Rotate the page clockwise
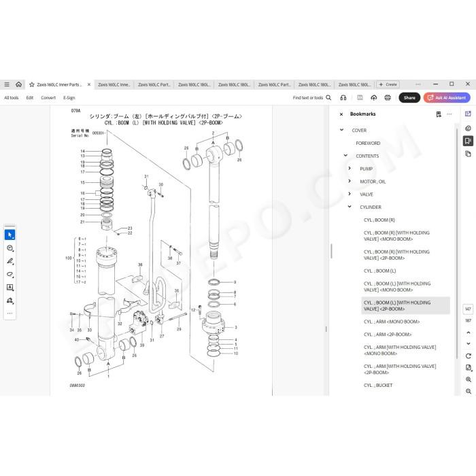Image resolution: width=476 pixels, height=476 pixels. (x=468, y=356)
